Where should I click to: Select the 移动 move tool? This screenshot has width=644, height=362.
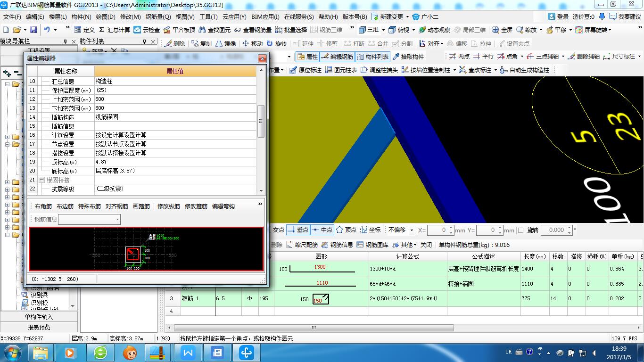pos(252,43)
